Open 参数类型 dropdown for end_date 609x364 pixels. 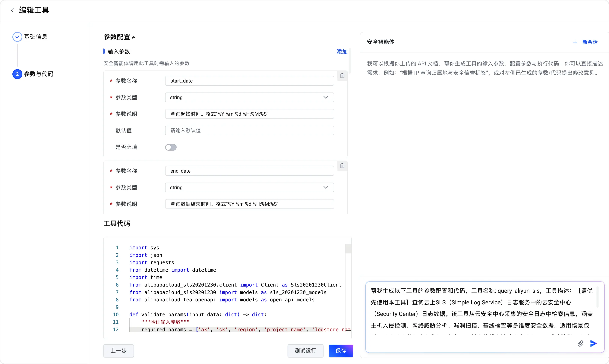[249, 187]
